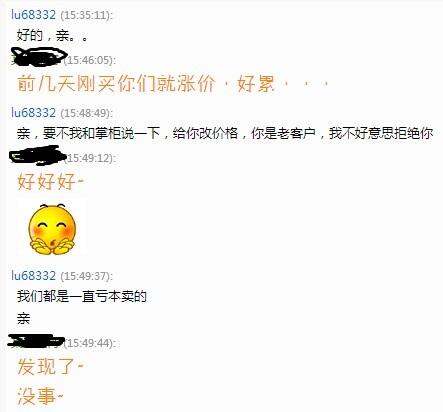Image resolution: width=443 pixels, height=412 pixels.
Task: Click username lu68332 at 15:35:11
Action: coord(33,15)
